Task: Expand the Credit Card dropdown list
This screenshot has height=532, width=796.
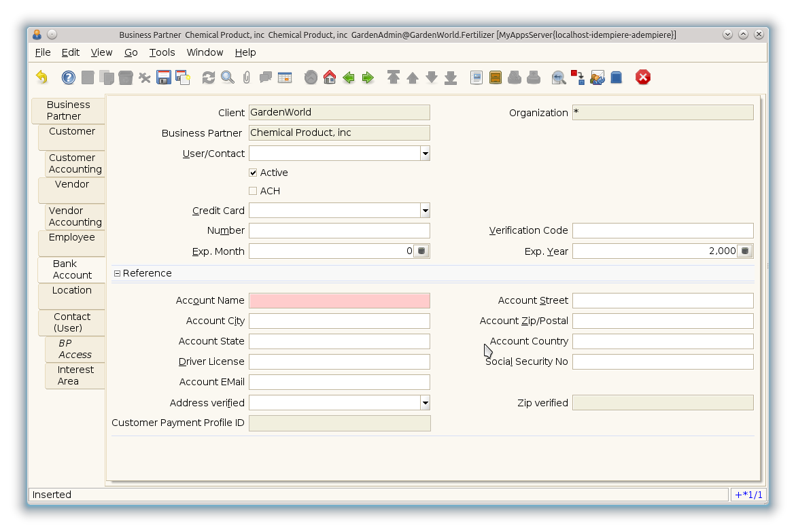Action: click(x=425, y=211)
